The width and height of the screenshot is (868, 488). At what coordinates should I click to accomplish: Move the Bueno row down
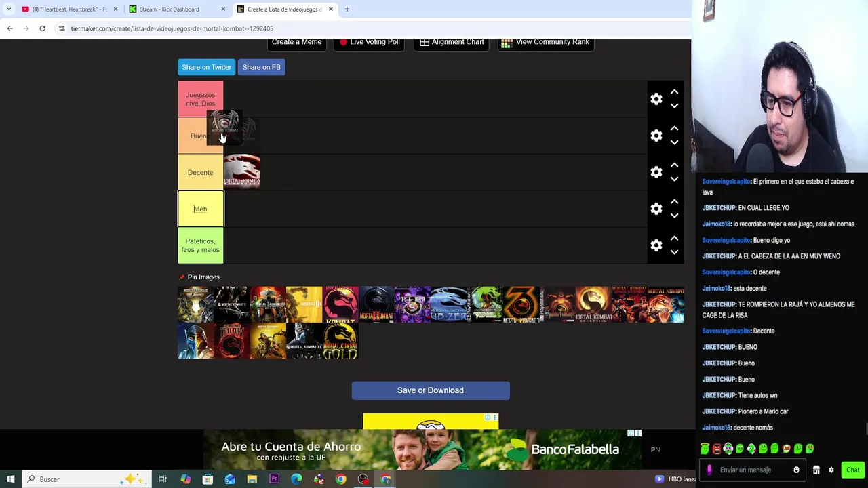pyautogui.click(x=674, y=143)
